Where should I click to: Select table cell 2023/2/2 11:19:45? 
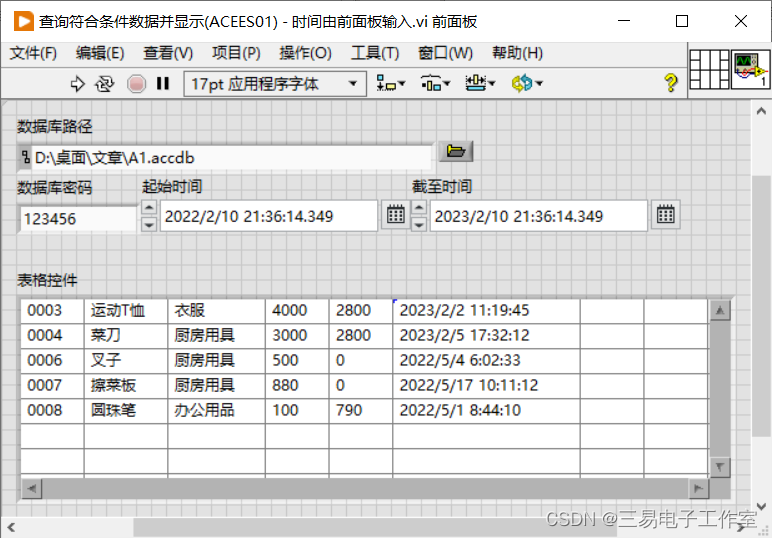click(486, 311)
